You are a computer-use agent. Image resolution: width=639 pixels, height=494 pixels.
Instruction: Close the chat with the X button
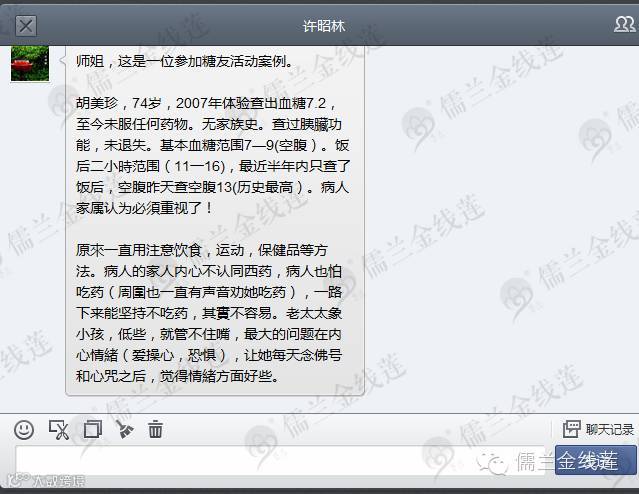click(26, 26)
